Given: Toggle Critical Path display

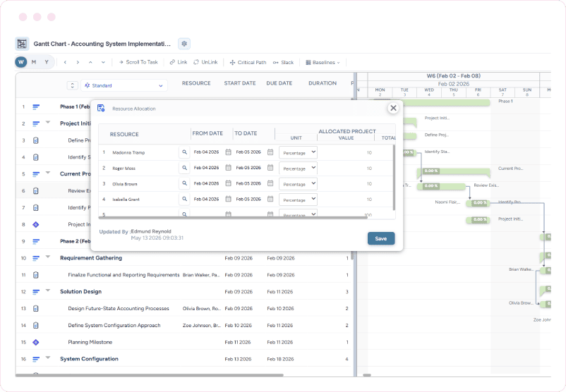Looking at the screenshot, I should (248, 62).
